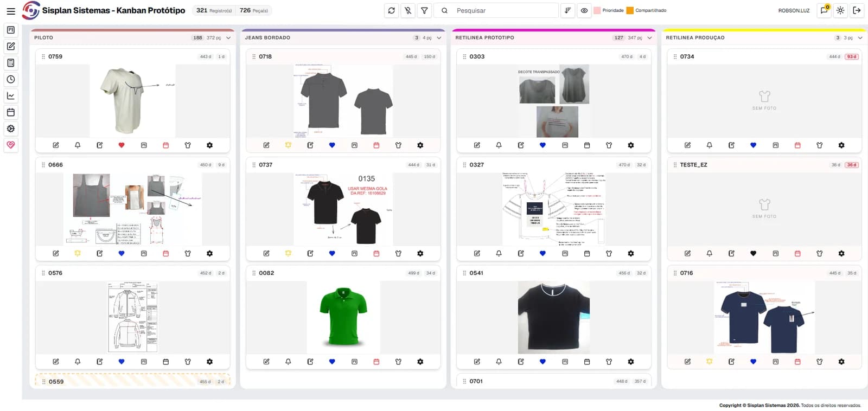Click the 726 Peça(s) counter
This screenshot has height=411, width=868.
pyautogui.click(x=253, y=10)
